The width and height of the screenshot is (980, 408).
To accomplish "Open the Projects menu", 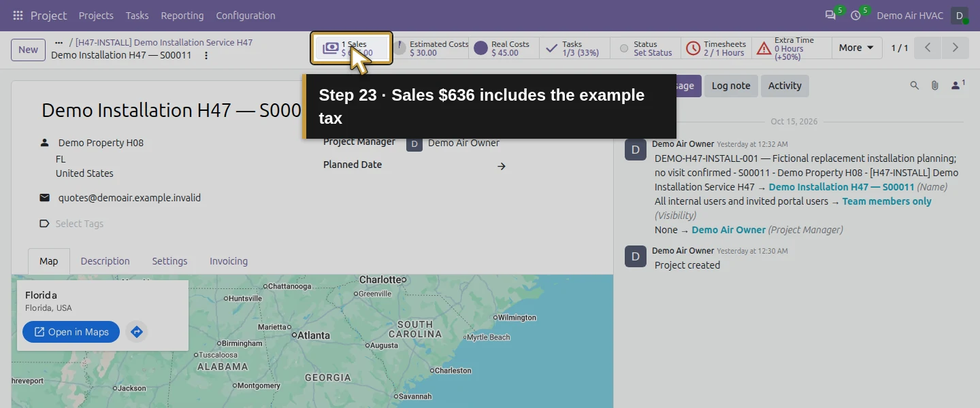I will (x=96, y=15).
